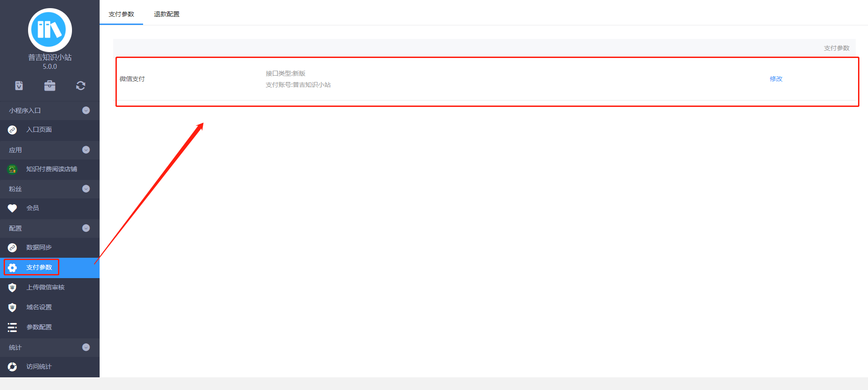Collapse the 小程序入口 section
Viewport: 868px width, 390px height.
pos(86,111)
